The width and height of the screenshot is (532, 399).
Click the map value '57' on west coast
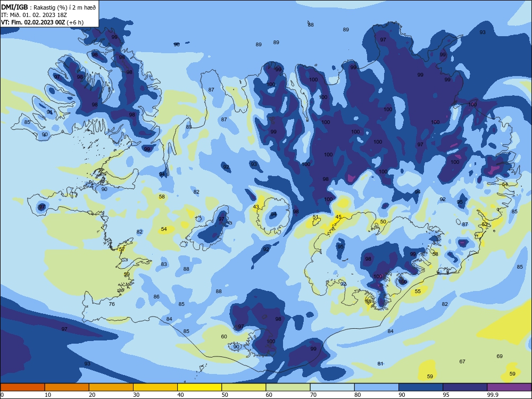(122, 249)
